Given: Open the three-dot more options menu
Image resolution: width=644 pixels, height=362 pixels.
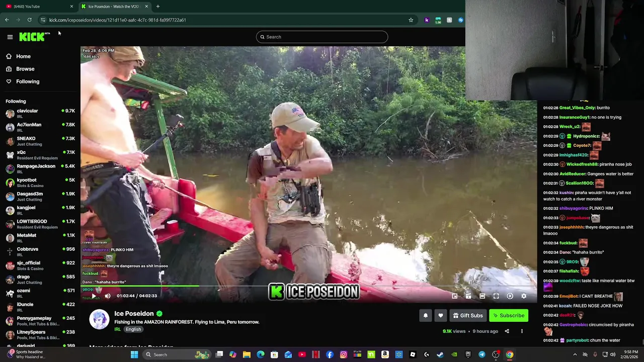Looking at the screenshot, I should tap(522, 331).
